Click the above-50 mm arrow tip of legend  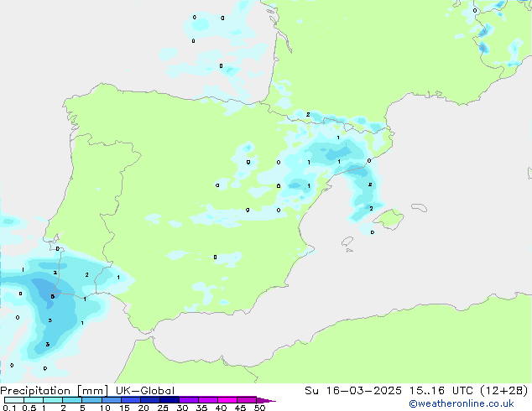(x=266, y=400)
